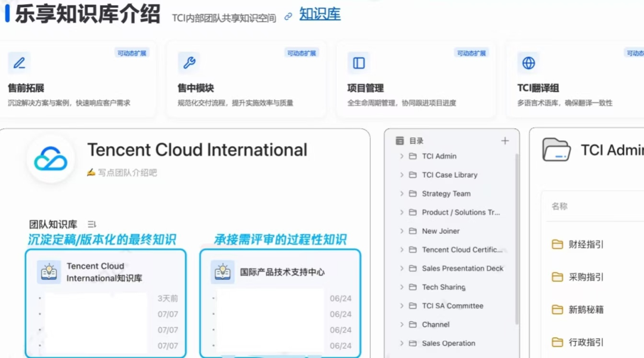644x358 pixels.
Task: Open 国际产品技术支持中心 book icon
Action: pos(222,272)
